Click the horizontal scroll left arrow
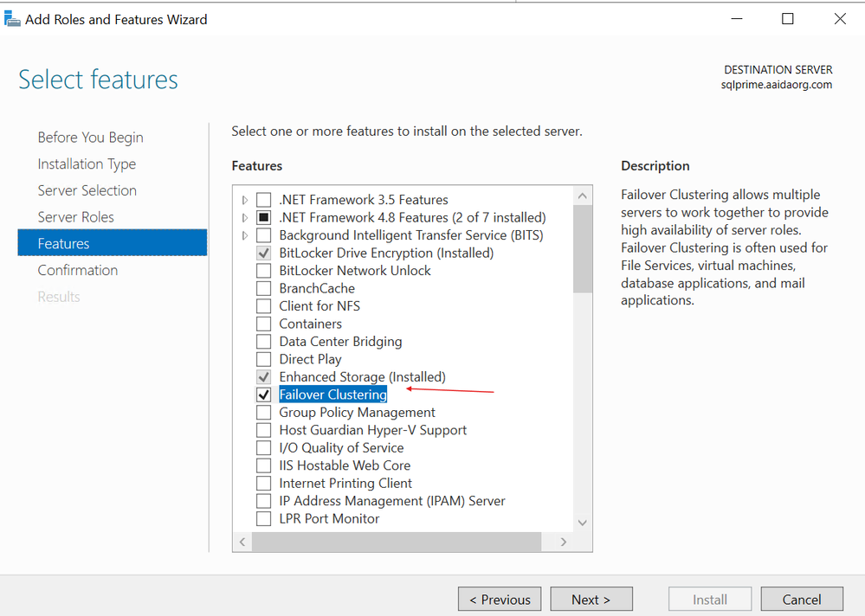The width and height of the screenshot is (865, 616). click(242, 542)
